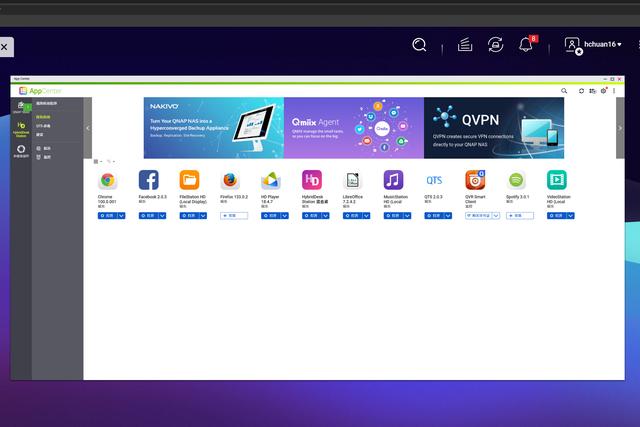
Task: Click the Open button under VideoStation HD
Action: coord(557,216)
